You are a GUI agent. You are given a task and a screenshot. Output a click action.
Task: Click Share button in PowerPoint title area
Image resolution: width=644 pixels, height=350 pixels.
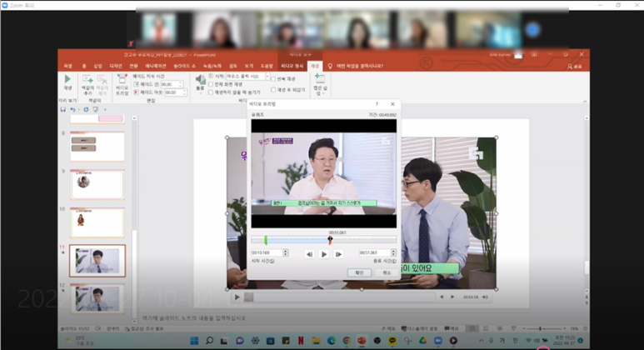click(575, 66)
